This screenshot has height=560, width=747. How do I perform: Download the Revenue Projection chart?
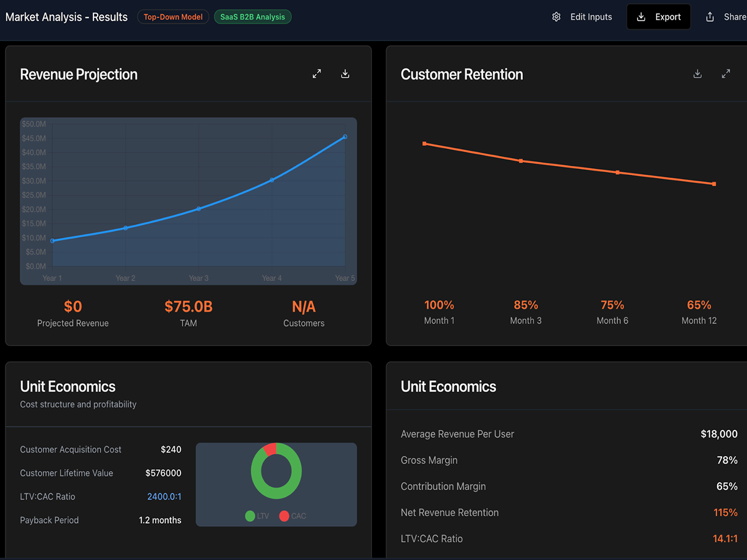tap(345, 74)
